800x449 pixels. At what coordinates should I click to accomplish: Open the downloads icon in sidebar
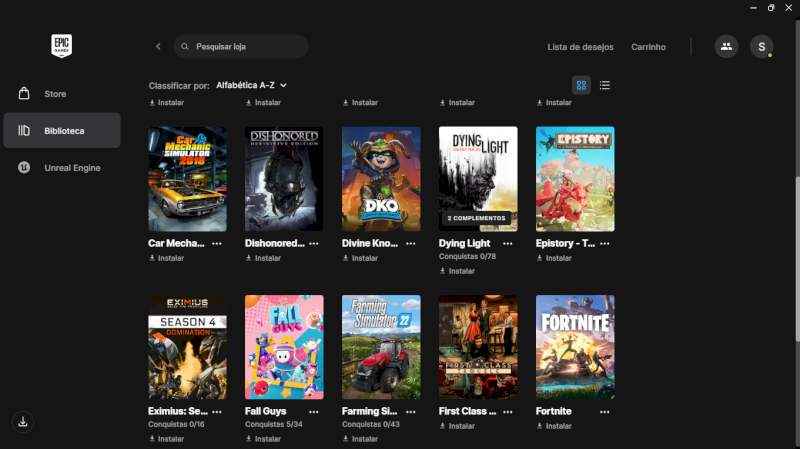point(23,422)
